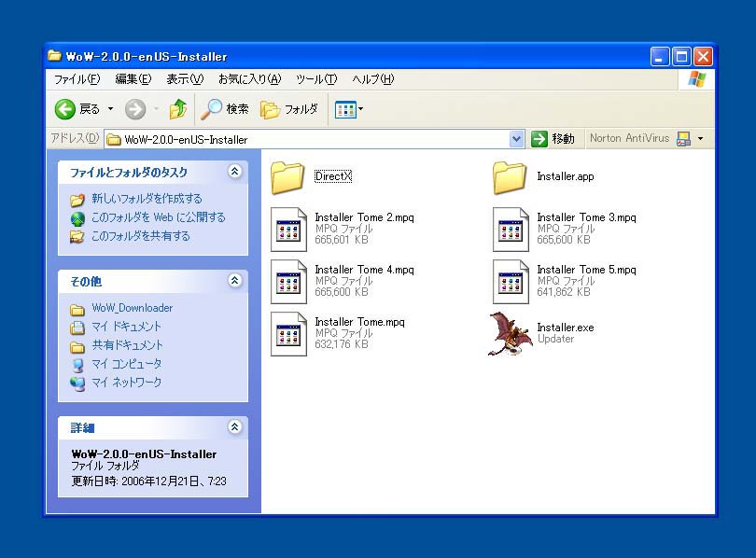This screenshot has width=756, height=558.
Task: Click the WoW_Downloader folder icon
Action: (77, 309)
